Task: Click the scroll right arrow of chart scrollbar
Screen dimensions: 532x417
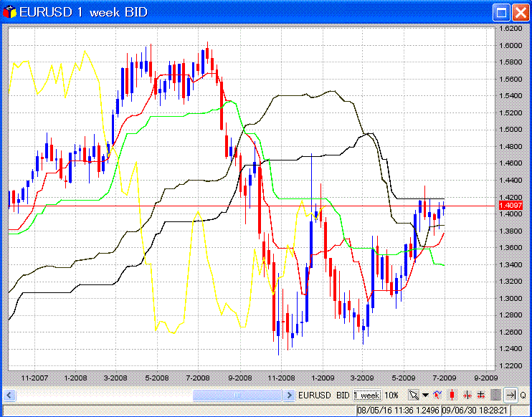Action: (x=289, y=395)
